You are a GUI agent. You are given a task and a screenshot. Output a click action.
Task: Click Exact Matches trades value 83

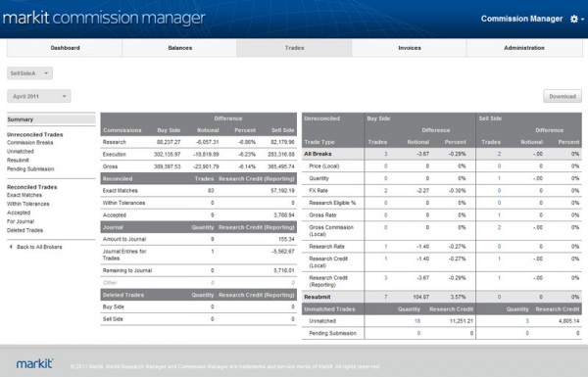pyautogui.click(x=211, y=190)
